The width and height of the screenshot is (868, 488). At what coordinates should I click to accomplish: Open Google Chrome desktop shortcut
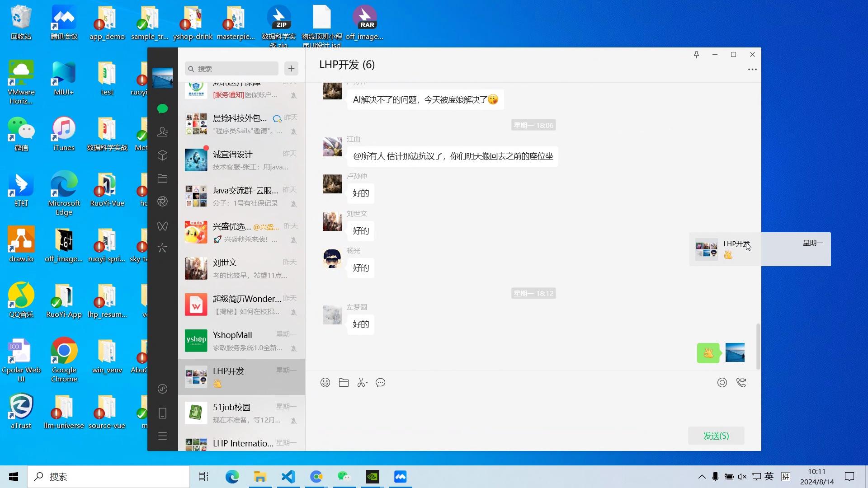coord(64,360)
